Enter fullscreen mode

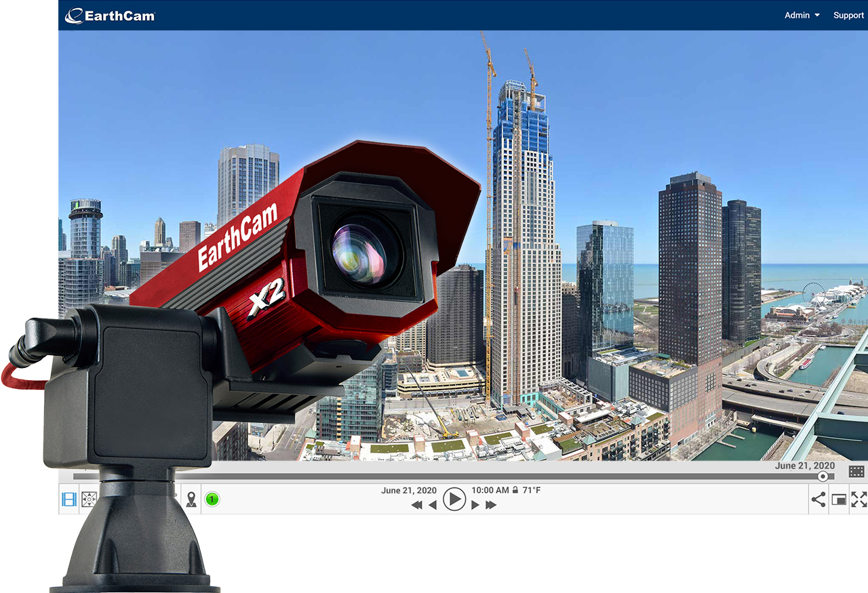[859, 500]
